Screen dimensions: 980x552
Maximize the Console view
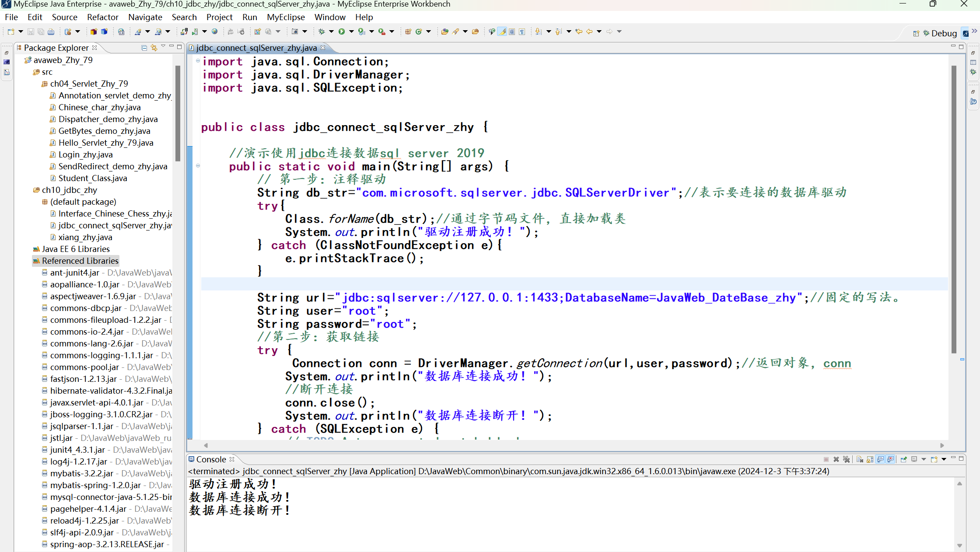(x=961, y=458)
